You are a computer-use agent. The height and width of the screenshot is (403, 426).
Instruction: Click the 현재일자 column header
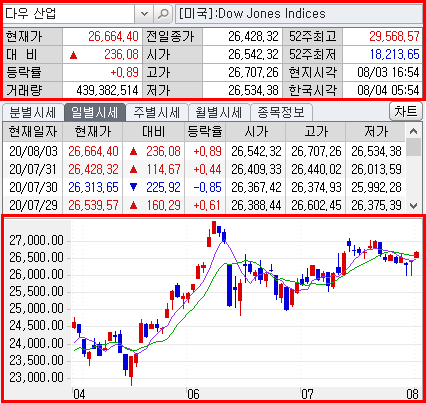33,132
